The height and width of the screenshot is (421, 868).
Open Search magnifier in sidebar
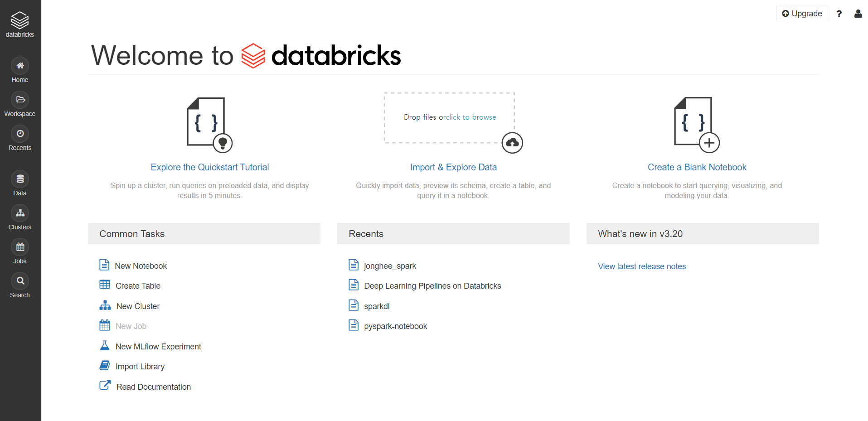coord(20,281)
